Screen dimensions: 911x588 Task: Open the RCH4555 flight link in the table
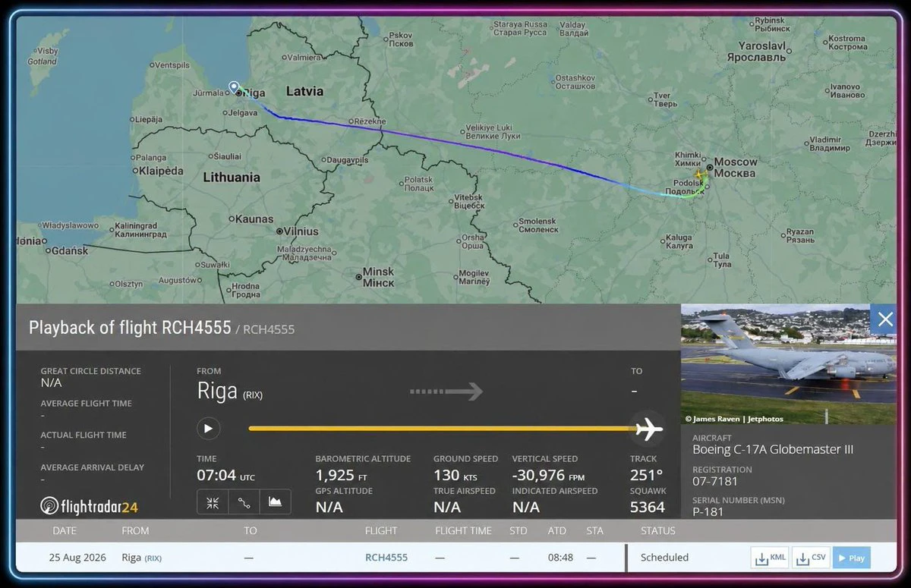(386, 558)
